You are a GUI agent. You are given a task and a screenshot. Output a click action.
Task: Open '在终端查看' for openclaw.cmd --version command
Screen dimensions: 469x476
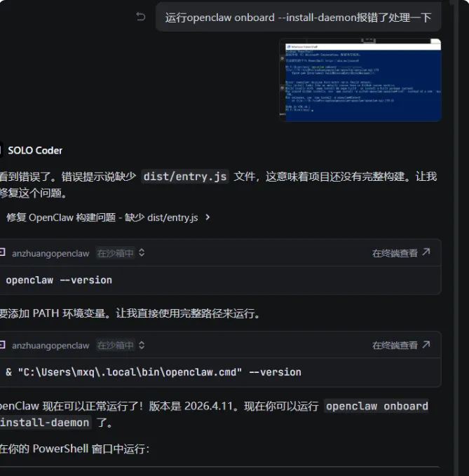[x=401, y=345]
